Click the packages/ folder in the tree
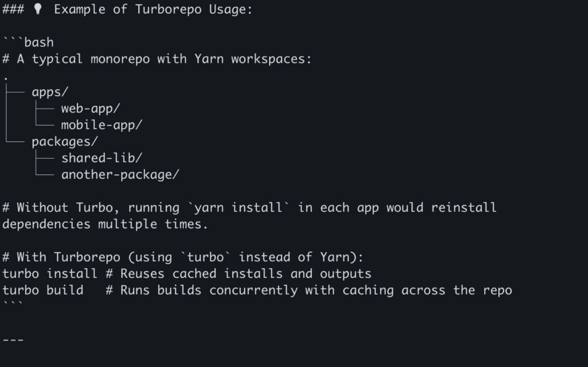The image size is (588, 367). point(64,142)
